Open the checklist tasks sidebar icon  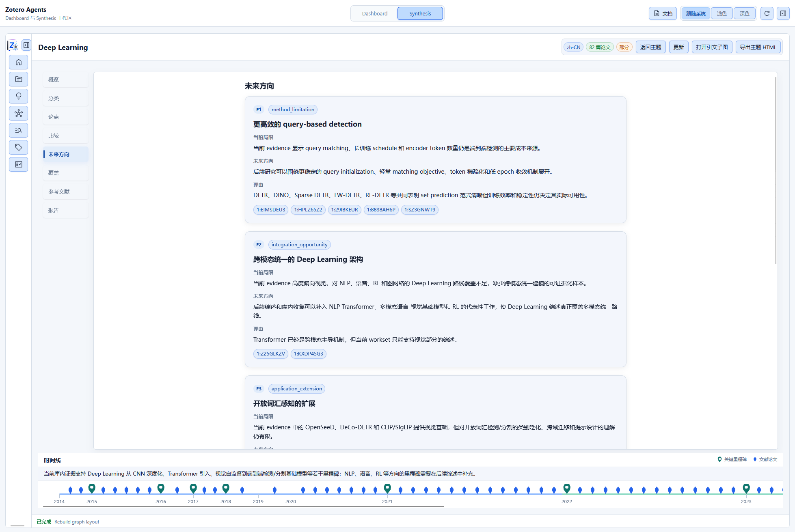pyautogui.click(x=19, y=164)
